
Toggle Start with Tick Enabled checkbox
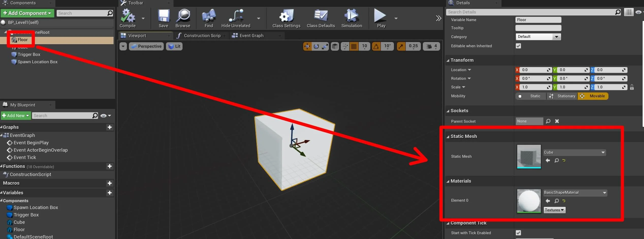click(518, 233)
